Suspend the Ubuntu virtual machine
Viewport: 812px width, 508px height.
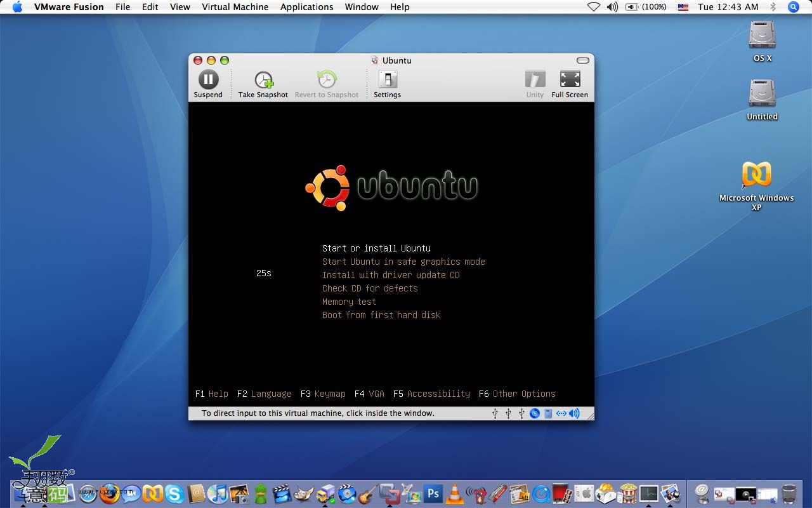(208, 84)
